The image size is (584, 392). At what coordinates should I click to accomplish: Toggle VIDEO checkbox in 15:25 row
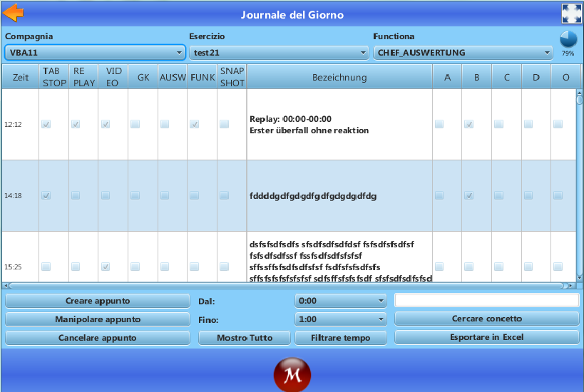[x=106, y=267]
